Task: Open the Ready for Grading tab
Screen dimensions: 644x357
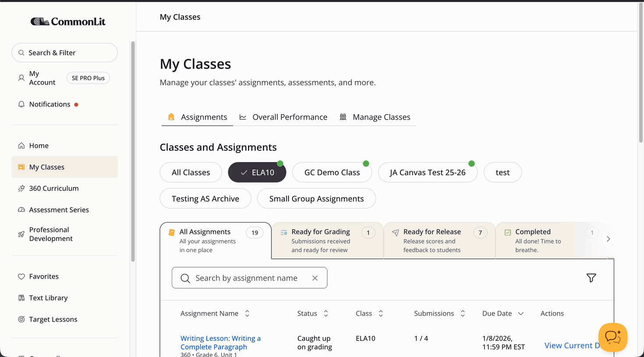Action: coord(327,240)
